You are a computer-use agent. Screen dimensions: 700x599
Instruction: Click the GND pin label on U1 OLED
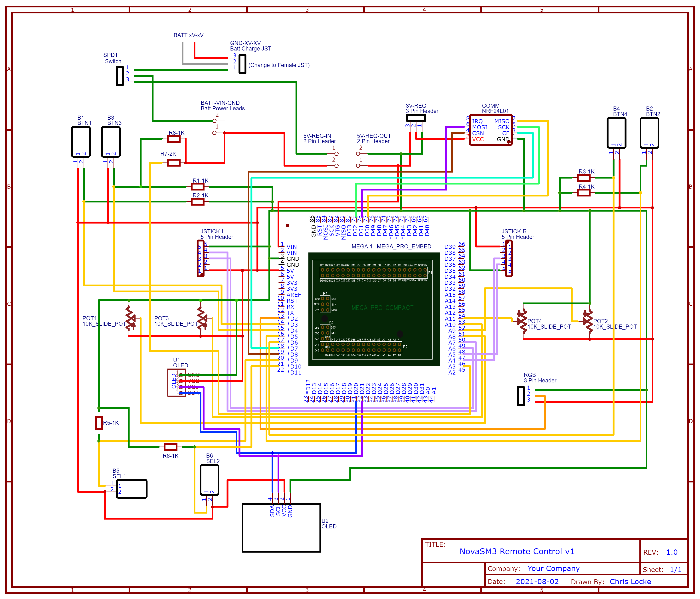pyautogui.click(x=194, y=375)
